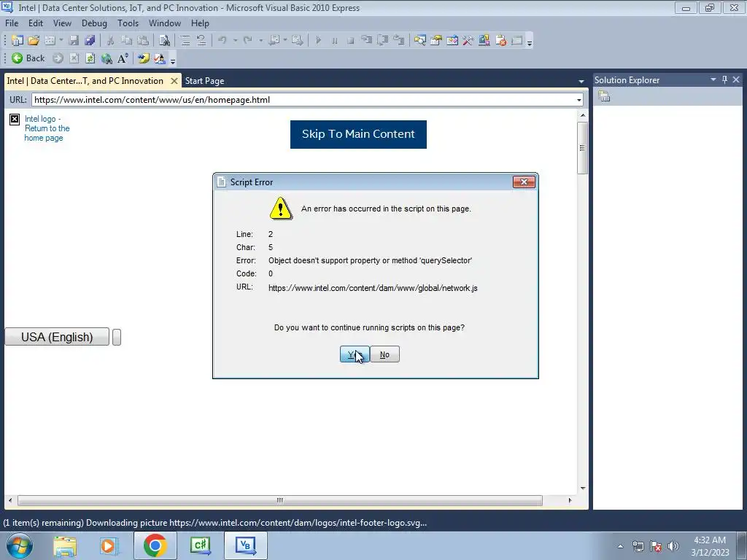747x560 pixels.
Task: Open Properties Window toolbar icon
Action: [x=436, y=41]
